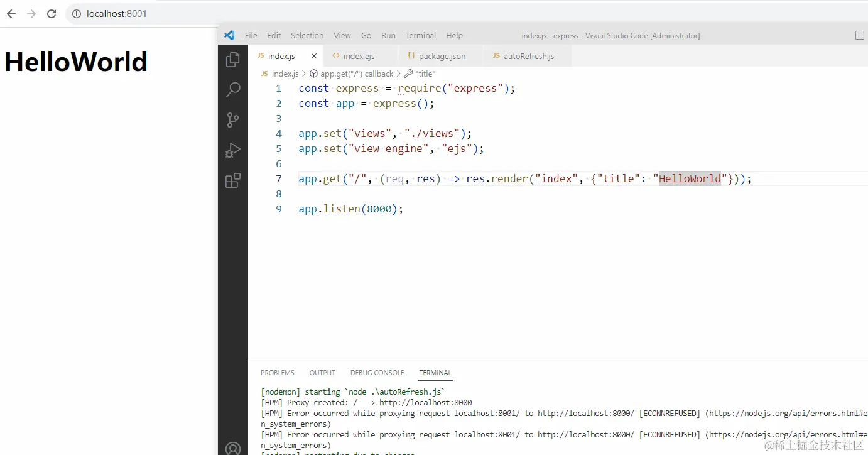
Task: Switch to the package.json editor tab
Action: [442, 56]
